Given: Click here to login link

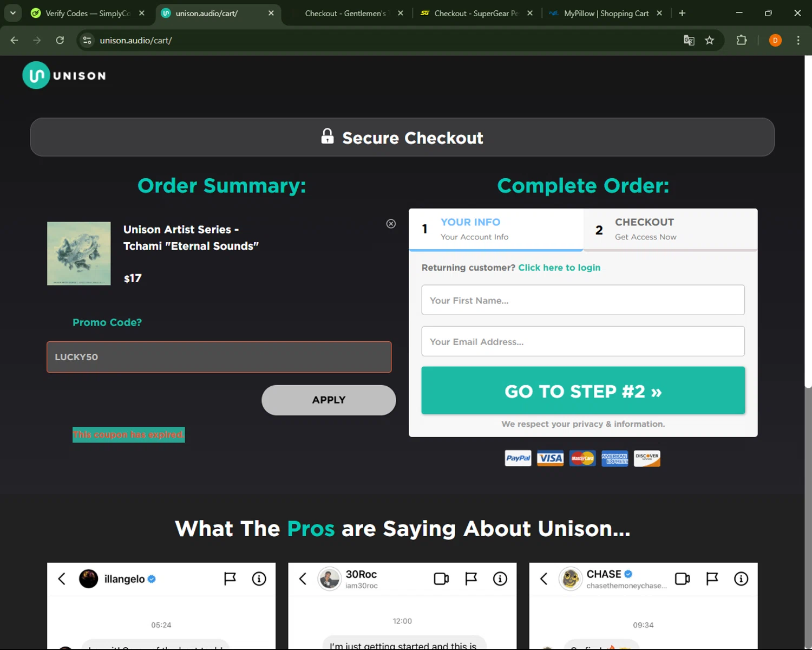Looking at the screenshot, I should [559, 268].
